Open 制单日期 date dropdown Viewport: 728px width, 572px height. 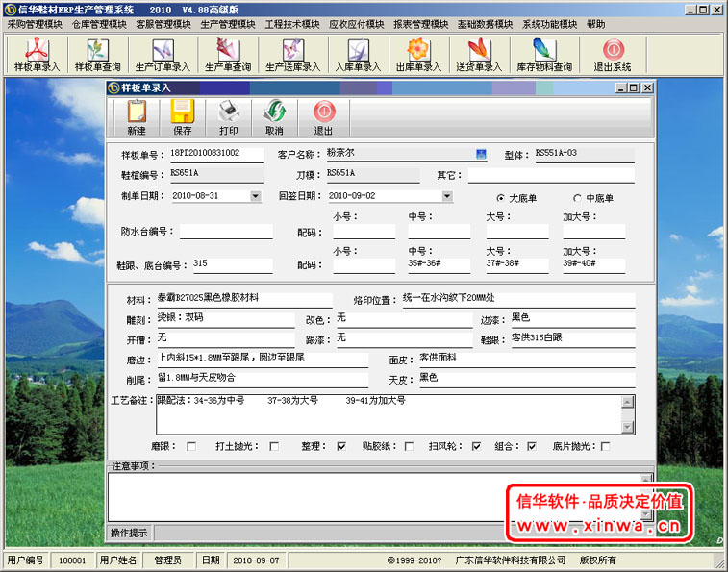pos(256,196)
